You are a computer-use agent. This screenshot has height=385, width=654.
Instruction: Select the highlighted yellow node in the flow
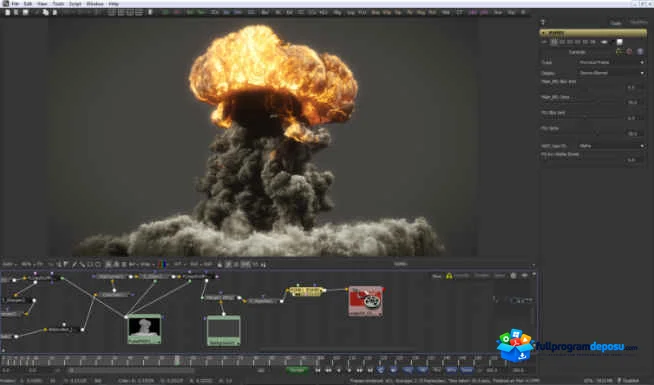point(307,291)
